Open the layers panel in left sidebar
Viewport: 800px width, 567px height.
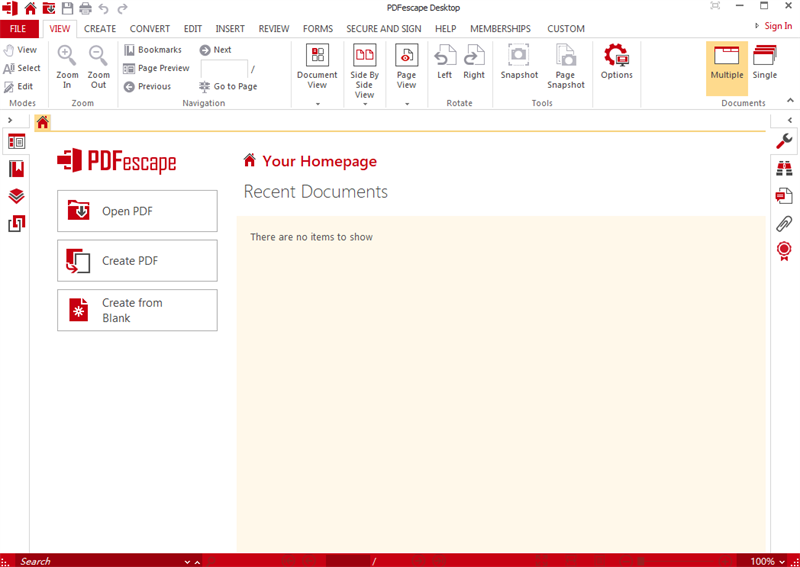tap(16, 196)
